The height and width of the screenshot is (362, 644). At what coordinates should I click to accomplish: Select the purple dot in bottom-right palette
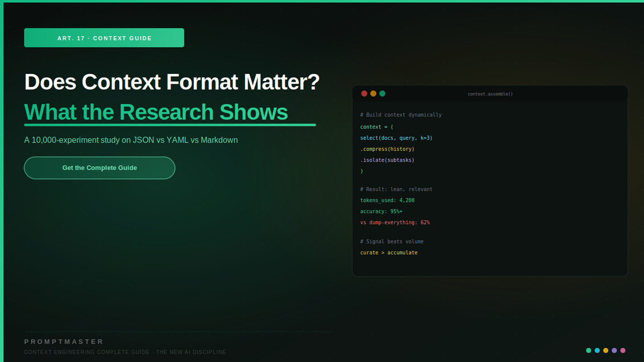tap(614, 350)
